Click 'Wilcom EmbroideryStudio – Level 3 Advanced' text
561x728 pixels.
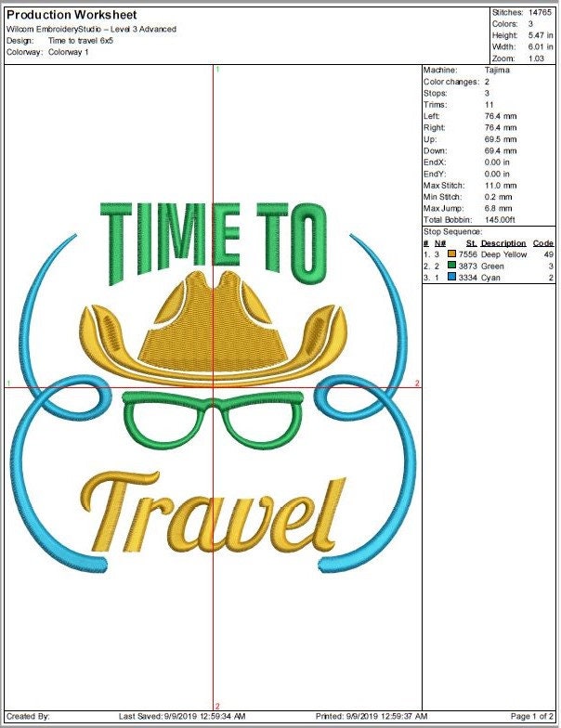[x=91, y=30]
